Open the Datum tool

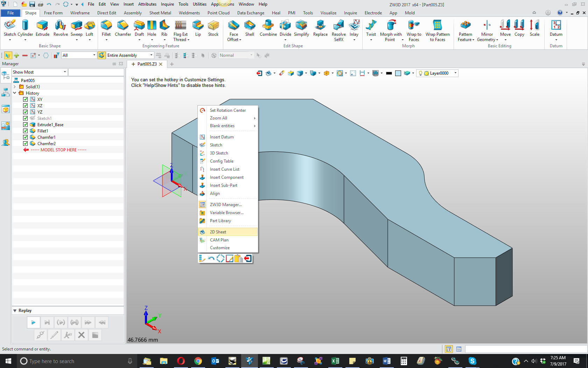point(556,28)
